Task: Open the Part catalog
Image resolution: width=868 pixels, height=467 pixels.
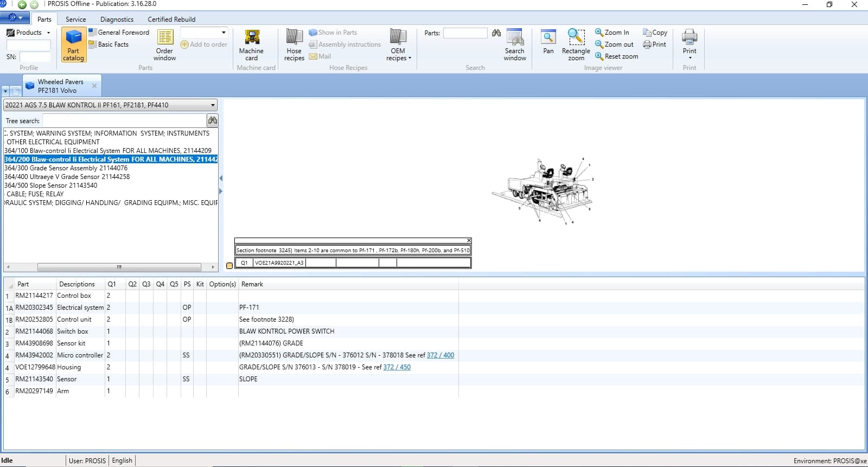Action: (x=73, y=45)
